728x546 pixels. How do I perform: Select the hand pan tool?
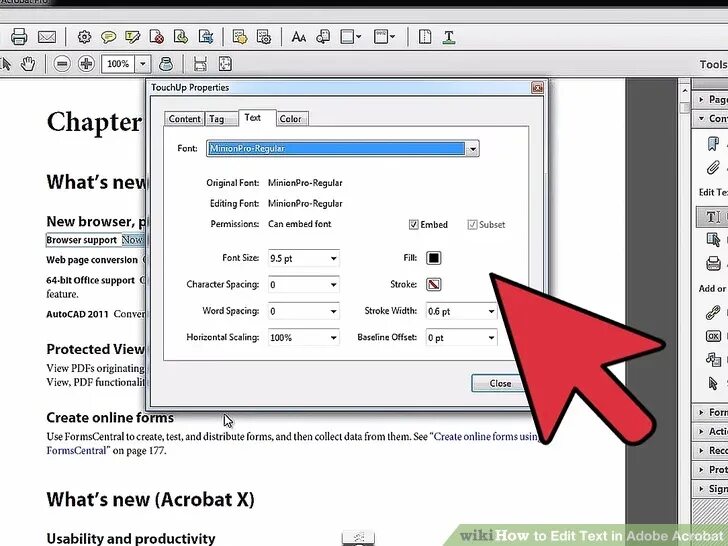pos(28,64)
